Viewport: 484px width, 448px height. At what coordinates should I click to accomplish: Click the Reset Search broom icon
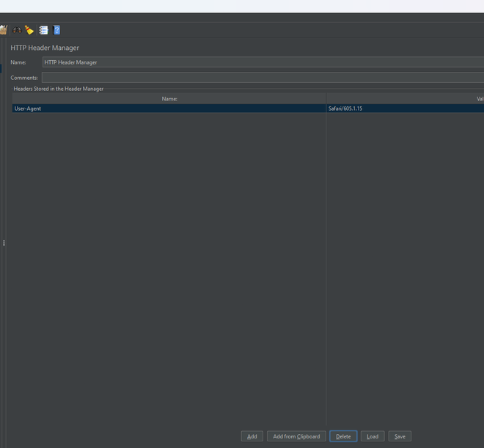click(x=29, y=30)
